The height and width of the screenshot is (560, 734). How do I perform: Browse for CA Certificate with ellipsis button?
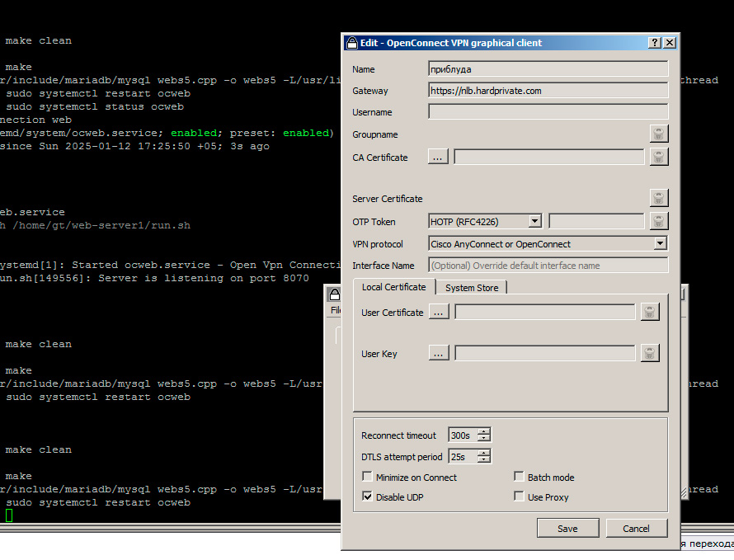click(x=439, y=157)
